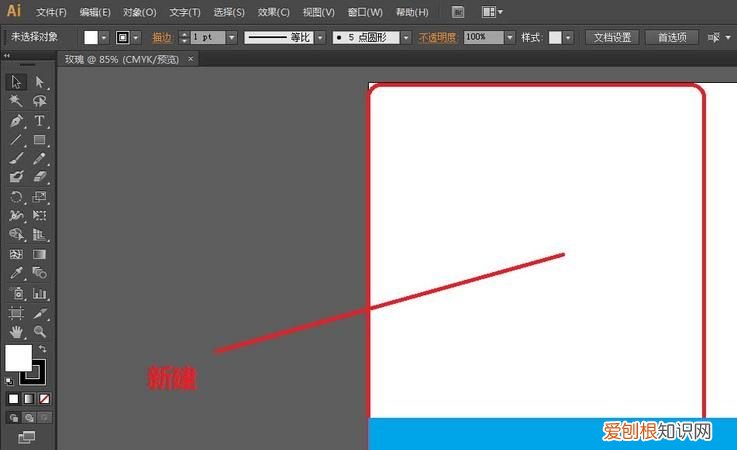Image resolution: width=737 pixels, height=450 pixels.
Task: Select the Type tool
Action: 39,121
